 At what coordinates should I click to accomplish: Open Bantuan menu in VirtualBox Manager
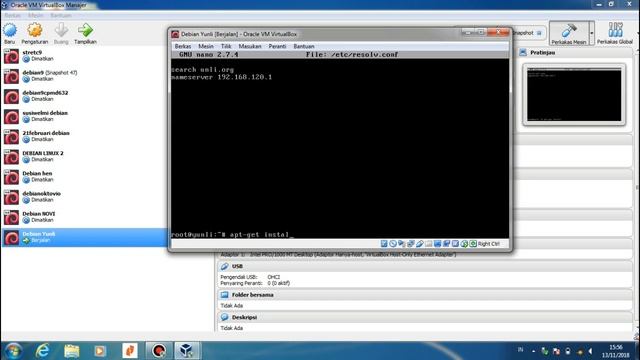coord(61,15)
